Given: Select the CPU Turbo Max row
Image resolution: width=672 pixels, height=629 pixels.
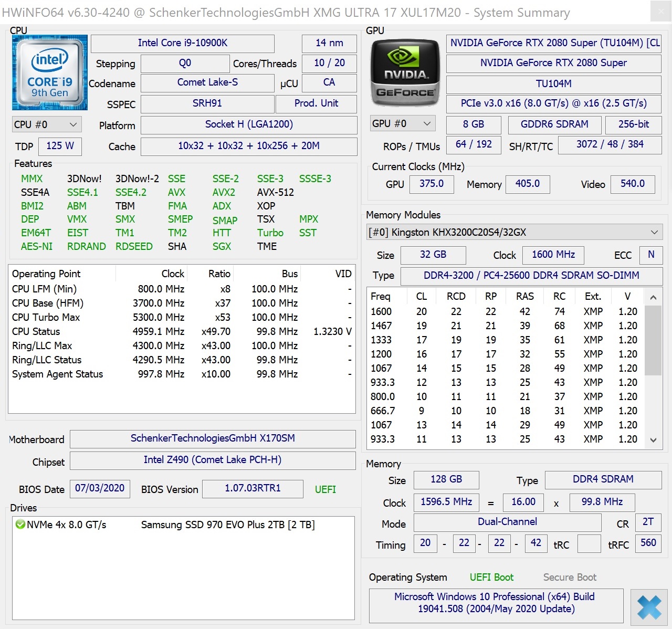Looking at the screenshot, I should click(x=182, y=317).
